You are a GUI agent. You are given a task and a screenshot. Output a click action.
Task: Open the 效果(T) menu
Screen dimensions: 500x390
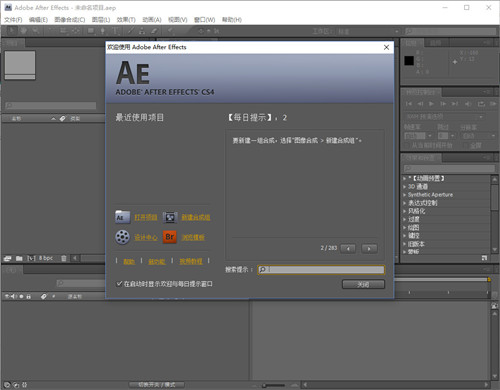(x=126, y=20)
